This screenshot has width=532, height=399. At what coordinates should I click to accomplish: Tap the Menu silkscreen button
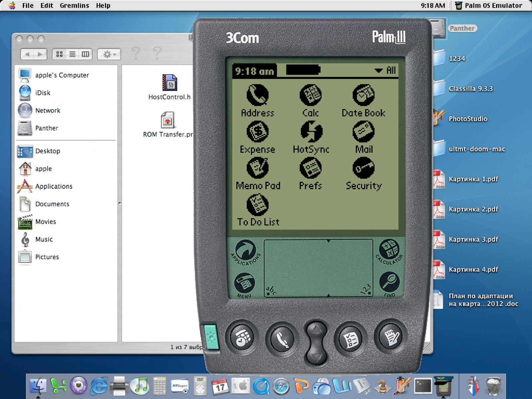[245, 285]
